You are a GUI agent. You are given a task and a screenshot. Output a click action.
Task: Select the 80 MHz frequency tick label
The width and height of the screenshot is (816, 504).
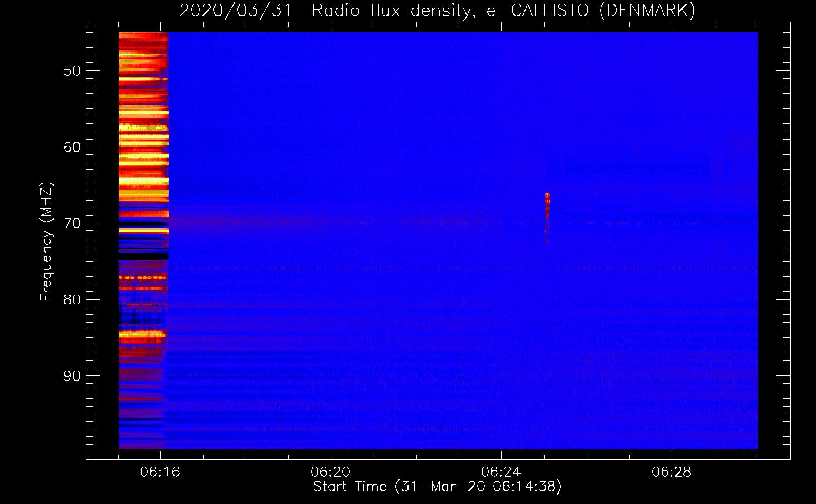pos(72,300)
